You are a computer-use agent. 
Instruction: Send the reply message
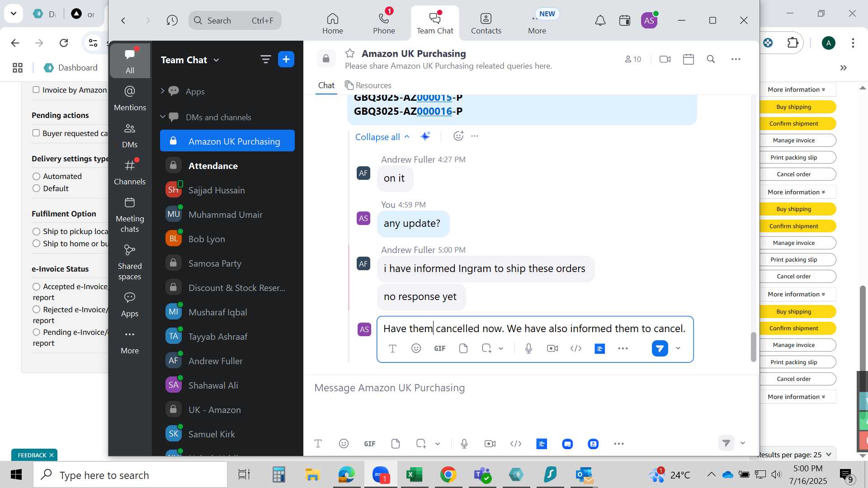point(660,348)
